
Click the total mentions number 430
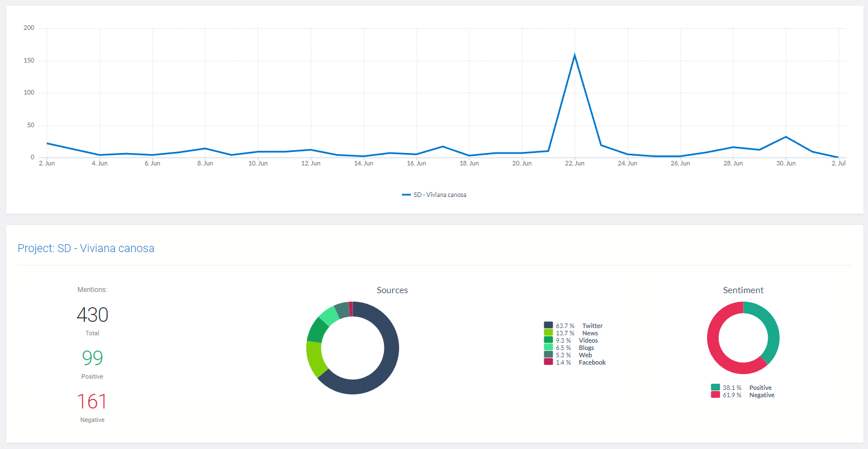click(92, 315)
